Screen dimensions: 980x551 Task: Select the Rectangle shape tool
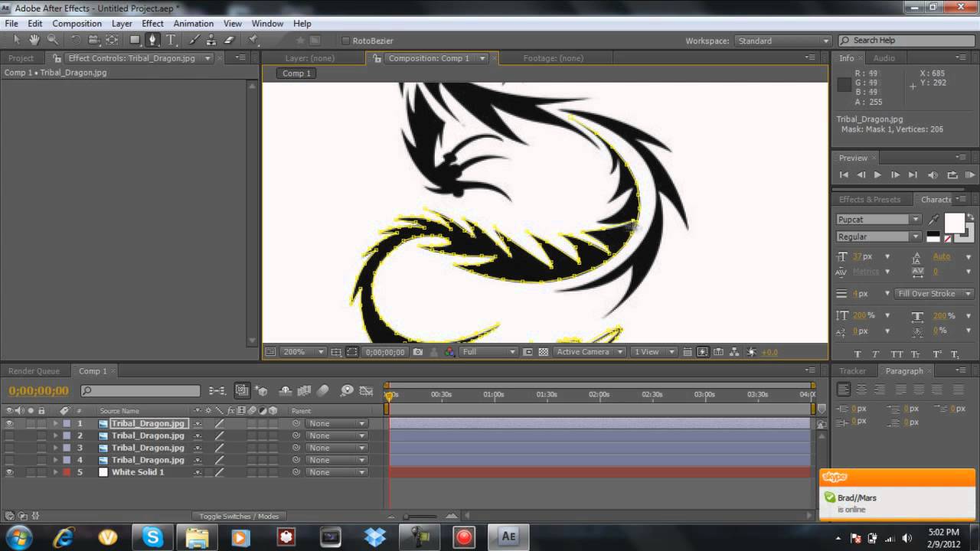pos(135,40)
